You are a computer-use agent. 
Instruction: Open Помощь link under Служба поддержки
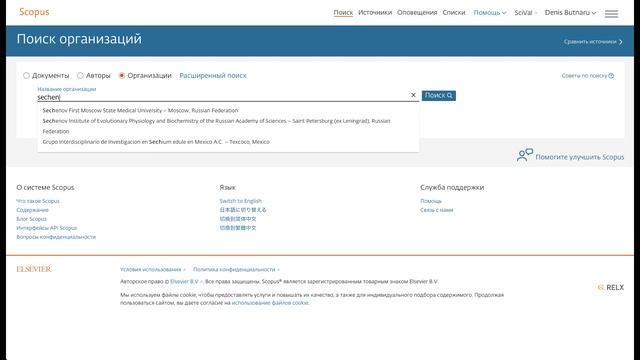point(431,201)
